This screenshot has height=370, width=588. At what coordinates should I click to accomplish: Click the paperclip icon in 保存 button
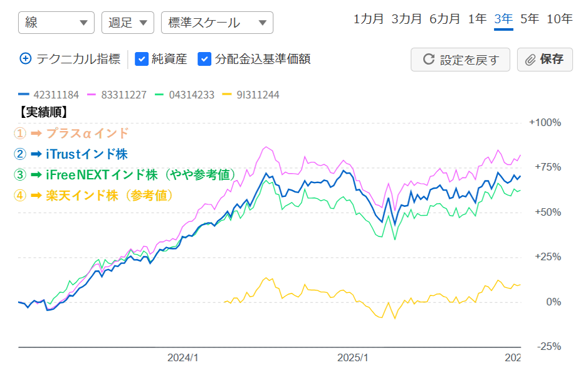(530, 60)
